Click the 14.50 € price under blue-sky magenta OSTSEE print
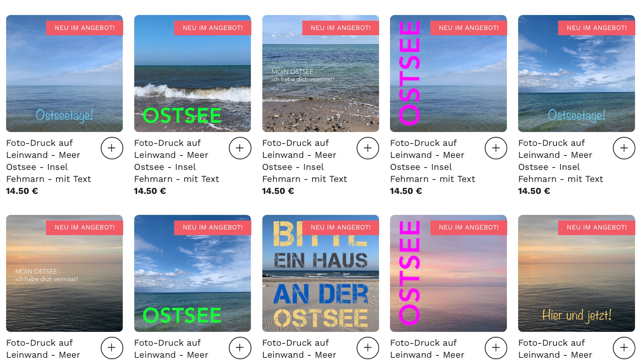Screen dimensions: 644x363 [406, 191]
